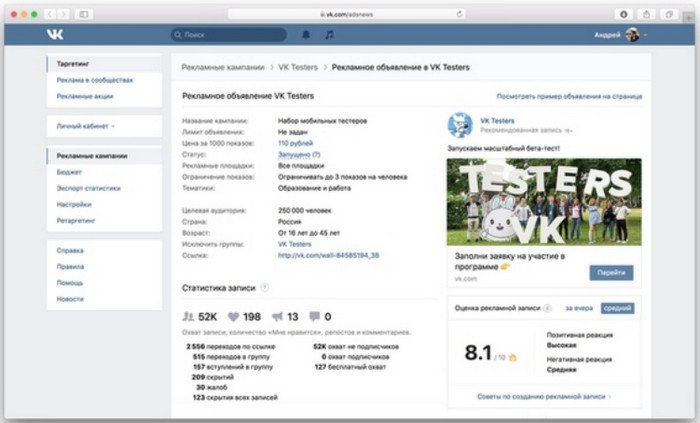Open Новости link

tap(70, 299)
